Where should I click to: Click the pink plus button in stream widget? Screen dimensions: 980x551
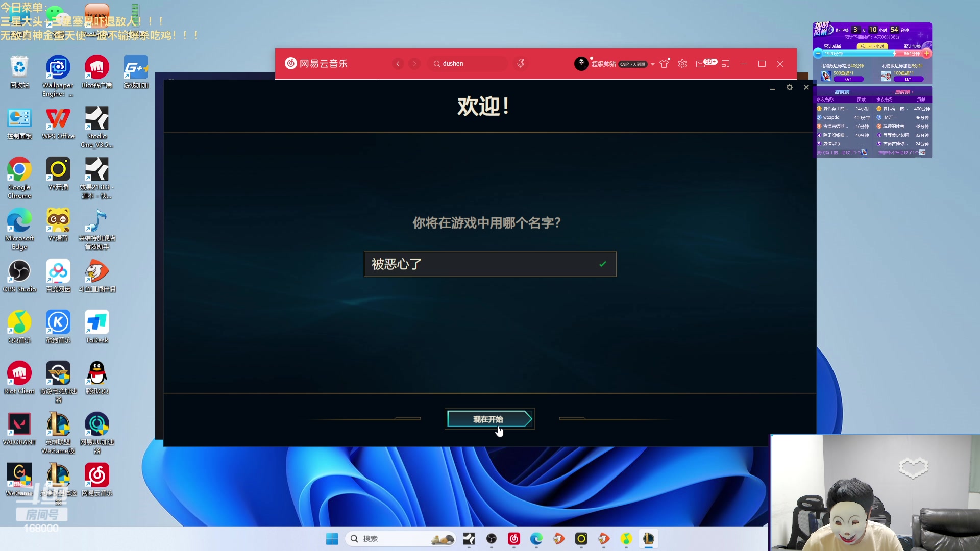[927, 53]
